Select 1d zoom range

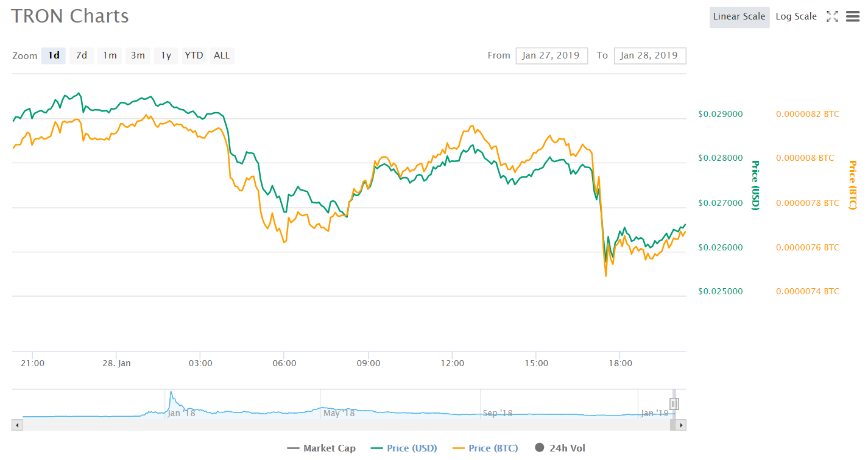(x=54, y=55)
